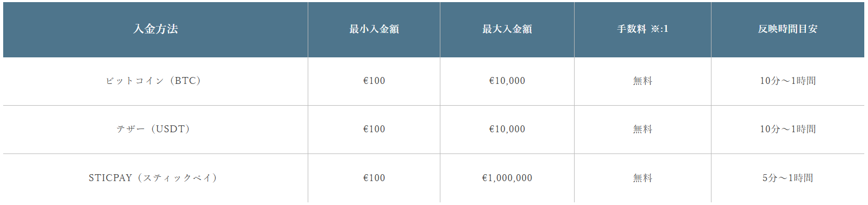868x205 pixels.
Task: Click the 5分～1時間 processing time cell
Action: [788, 178]
